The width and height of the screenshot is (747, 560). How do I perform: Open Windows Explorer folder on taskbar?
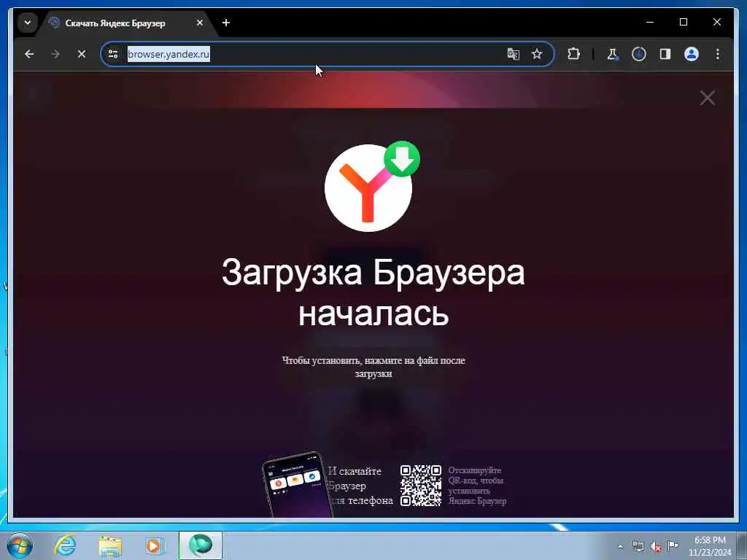click(x=110, y=545)
